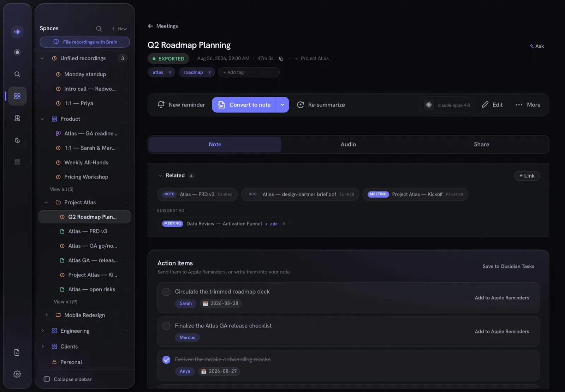Mark Finalize Atlas GA release checklist done
Viewport: 565px width, 392px height.
(x=166, y=326)
